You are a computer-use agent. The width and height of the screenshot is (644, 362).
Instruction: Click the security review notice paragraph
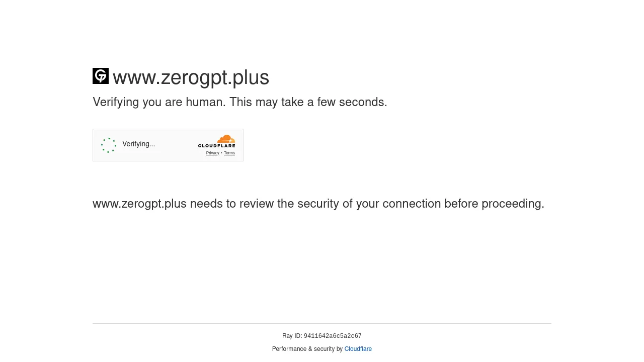(318, 204)
